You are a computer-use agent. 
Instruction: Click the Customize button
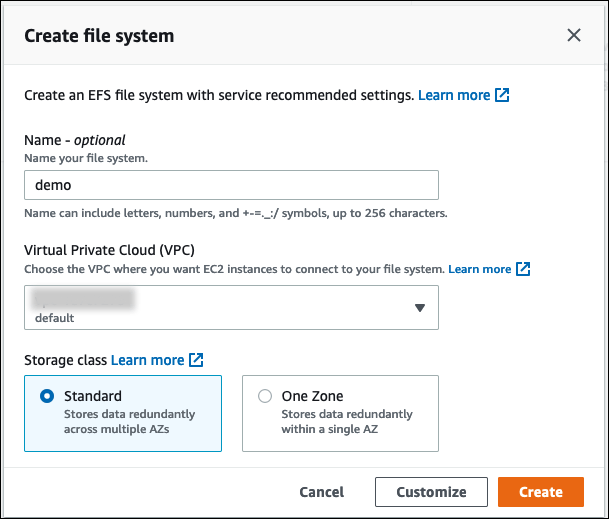[431, 492]
